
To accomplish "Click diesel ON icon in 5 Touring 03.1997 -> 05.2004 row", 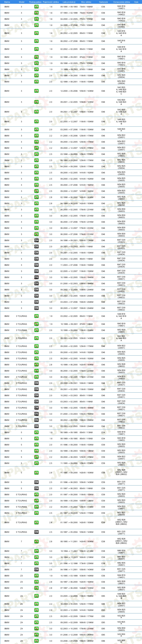I will [x=36, y=532].
